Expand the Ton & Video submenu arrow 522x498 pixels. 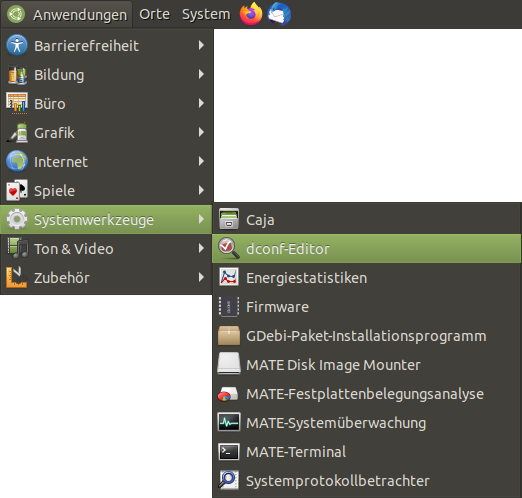click(x=201, y=248)
